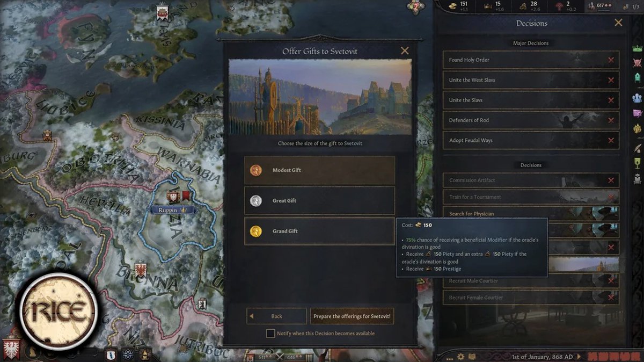
Task: Open settings gear icon in bottom bar
Action: (460, 357)
